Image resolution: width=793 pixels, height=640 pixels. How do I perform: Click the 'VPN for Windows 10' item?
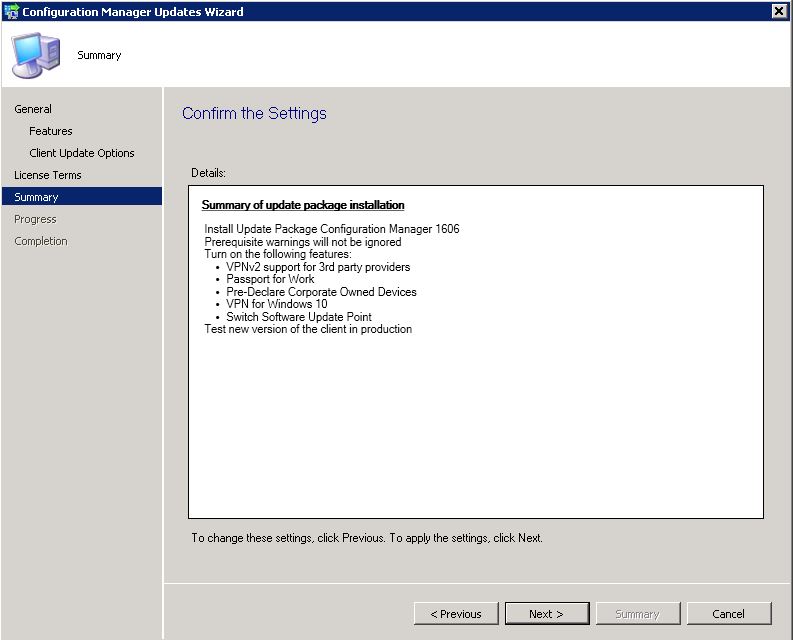[277, 304]
